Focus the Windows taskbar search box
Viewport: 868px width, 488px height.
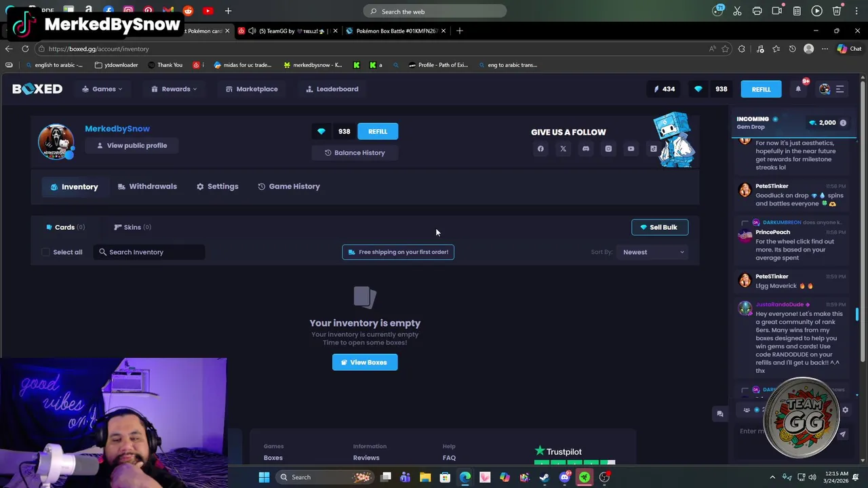[x=325, y=477]
